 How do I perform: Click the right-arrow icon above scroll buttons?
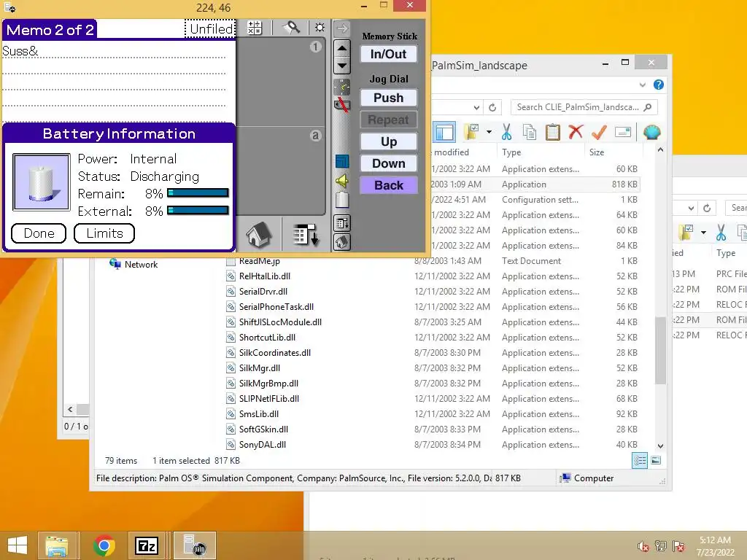[x=342, y=28]
